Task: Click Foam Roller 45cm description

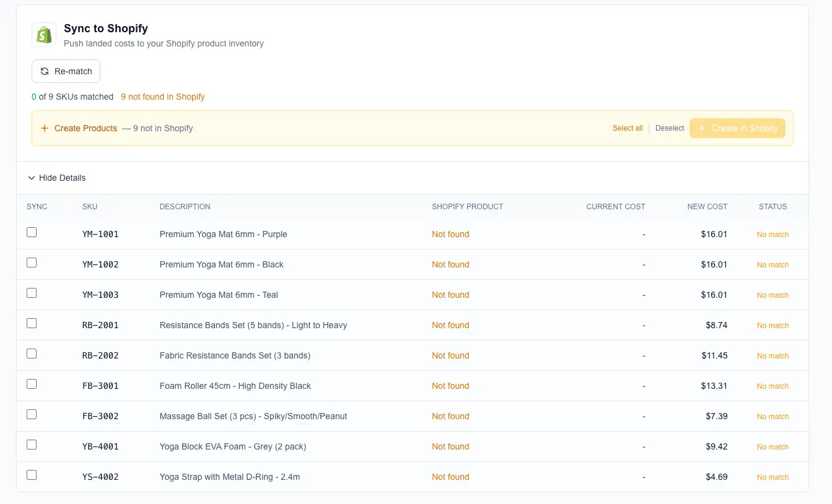Action: click(x=235, y=386)
